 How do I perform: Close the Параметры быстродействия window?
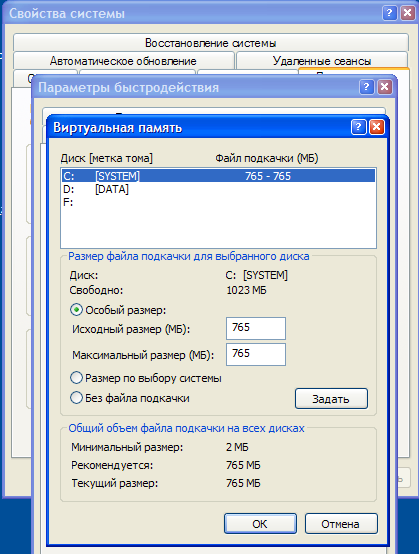tap(385, 87)
